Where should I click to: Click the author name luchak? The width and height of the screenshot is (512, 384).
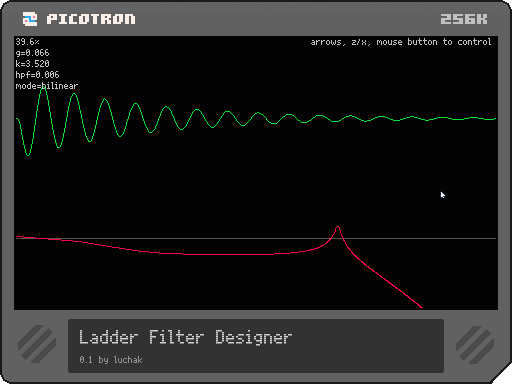pos(128,360)
